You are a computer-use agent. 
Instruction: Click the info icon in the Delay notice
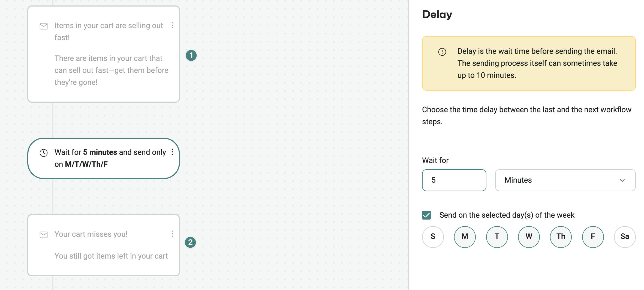(442, 52)
